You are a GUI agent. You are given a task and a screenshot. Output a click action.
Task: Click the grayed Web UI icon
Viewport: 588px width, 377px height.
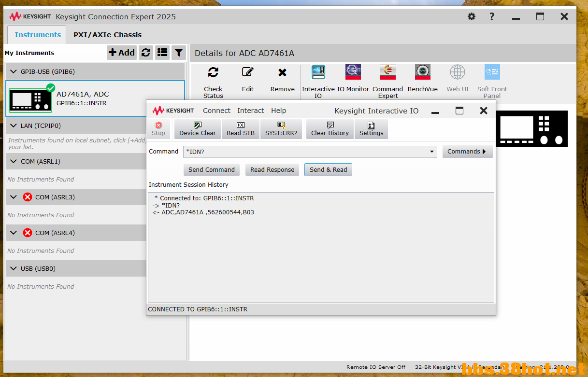coord(458,79)
